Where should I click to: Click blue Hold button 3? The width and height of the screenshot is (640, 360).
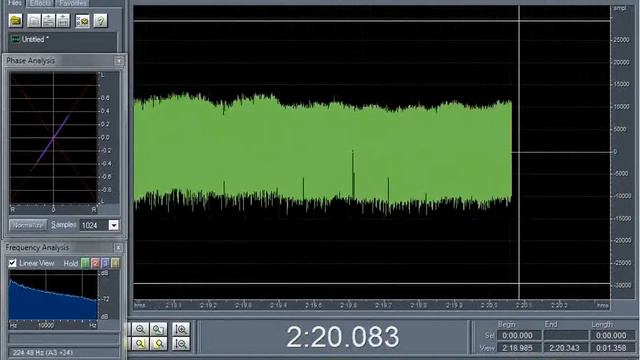(105, 263)
